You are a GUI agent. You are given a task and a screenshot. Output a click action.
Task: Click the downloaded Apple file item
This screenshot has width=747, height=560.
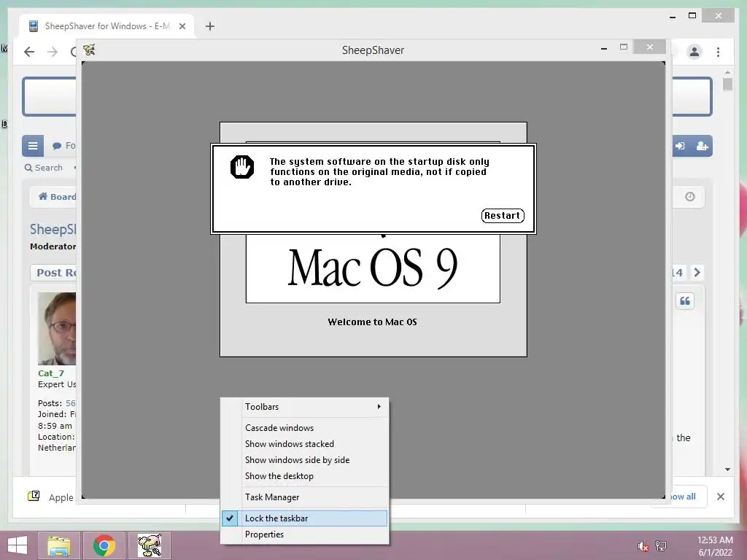[x=52, y=497]
